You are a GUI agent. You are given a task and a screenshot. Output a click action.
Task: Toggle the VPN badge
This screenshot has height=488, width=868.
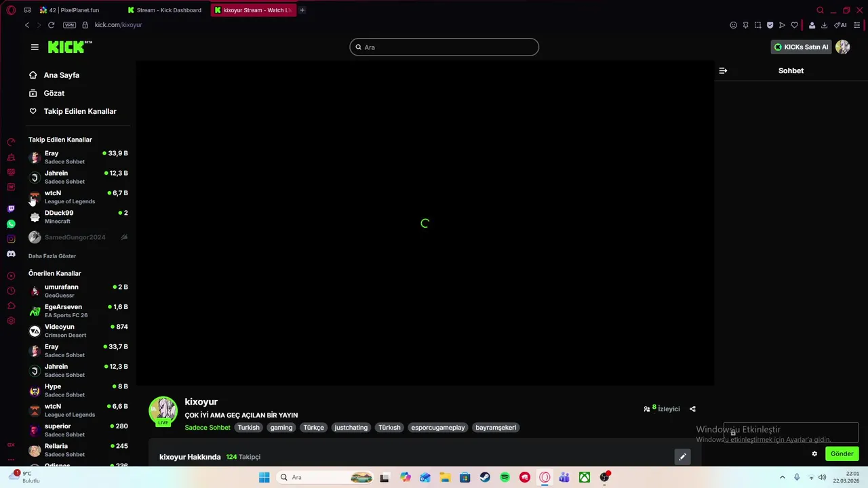coord(69,25)
